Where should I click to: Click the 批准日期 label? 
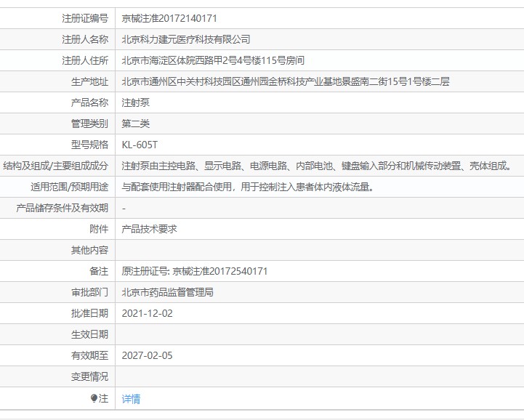pyautogui.click(x=89, y=313)
